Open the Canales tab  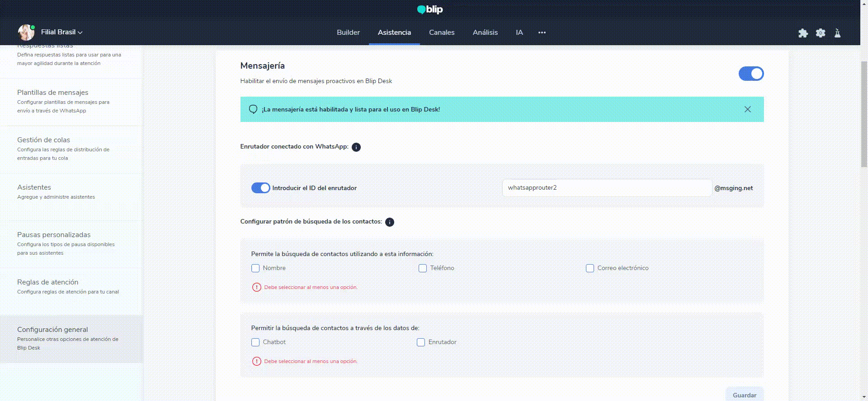coord(442,33)
